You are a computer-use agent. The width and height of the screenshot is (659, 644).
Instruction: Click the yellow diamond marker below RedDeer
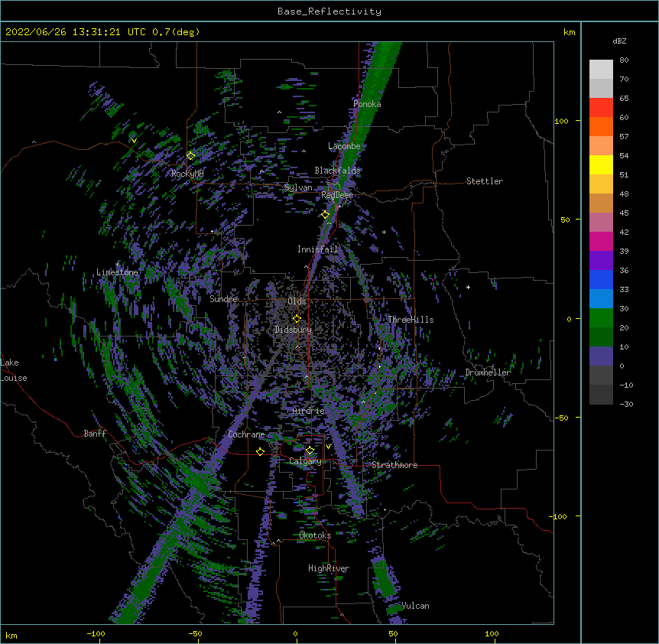[326, 215]
